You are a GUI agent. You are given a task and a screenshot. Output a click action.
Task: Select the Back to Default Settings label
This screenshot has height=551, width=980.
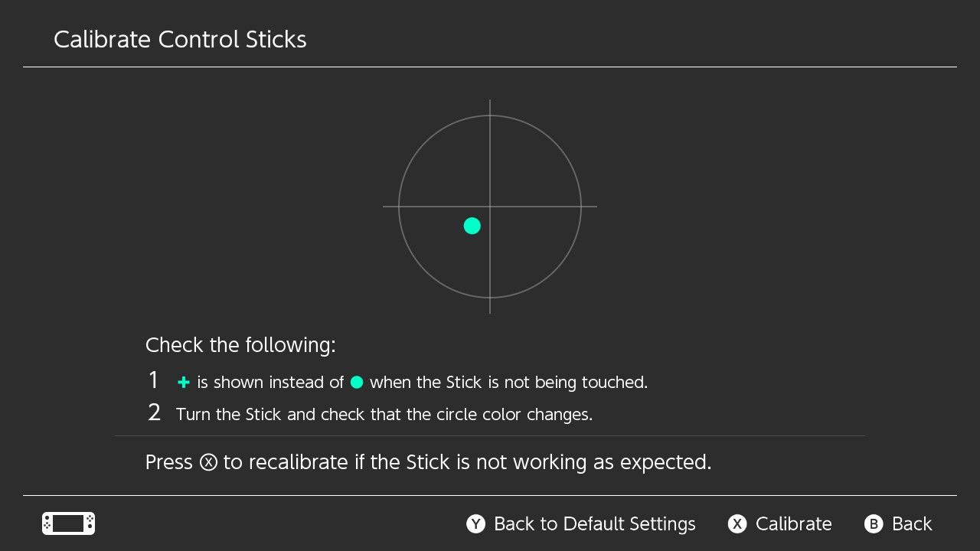point(594,523)
